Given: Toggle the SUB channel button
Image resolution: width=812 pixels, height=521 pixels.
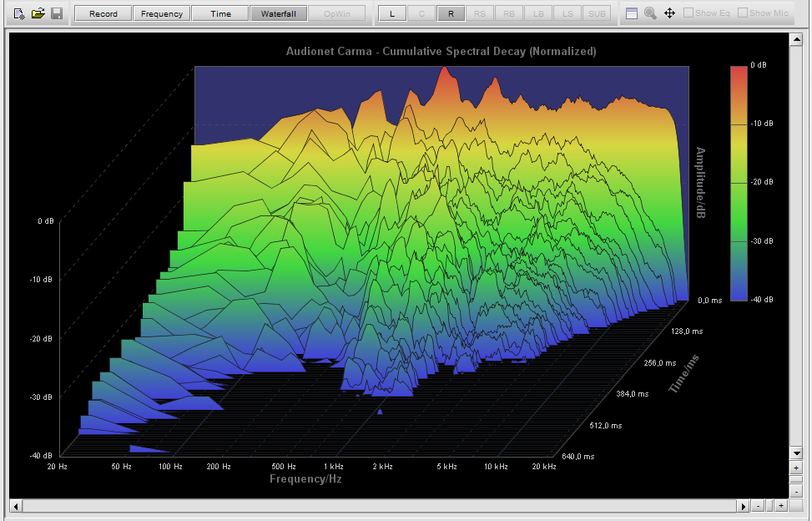Looking at the screenshot, I should point(597,13).
